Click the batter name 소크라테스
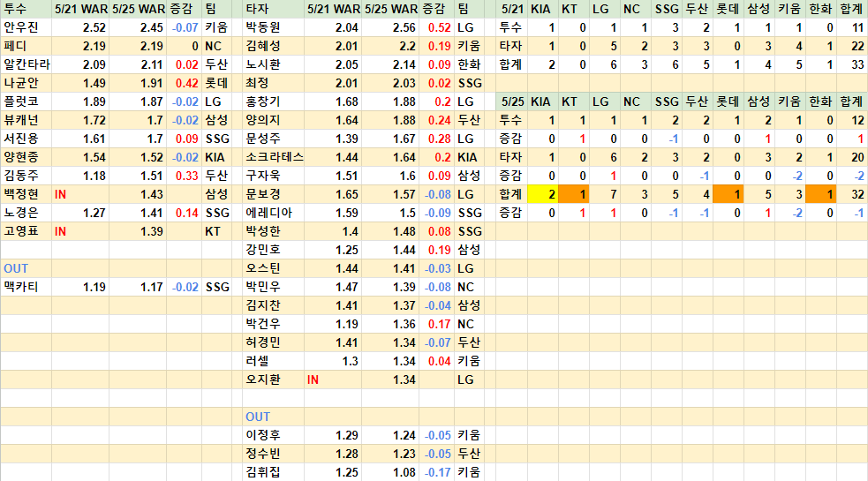The width and height of the screenshot is (868, 481). 274,157
